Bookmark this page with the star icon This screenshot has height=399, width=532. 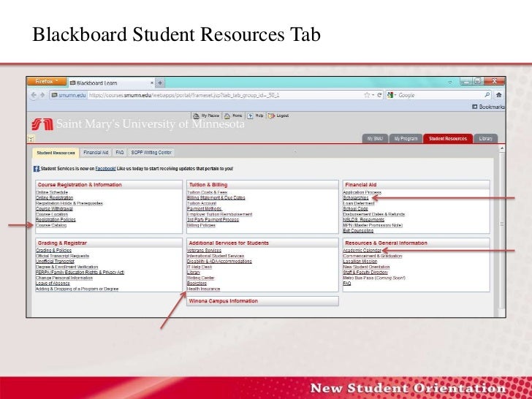[x=366, y=95]
